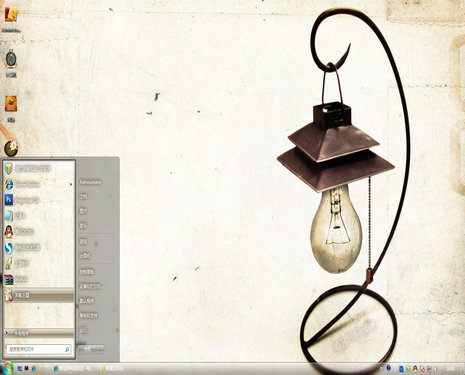Switch to Internet Explorer taskbar window
This screenshot has width=465, height=375.
click(72, 369)
